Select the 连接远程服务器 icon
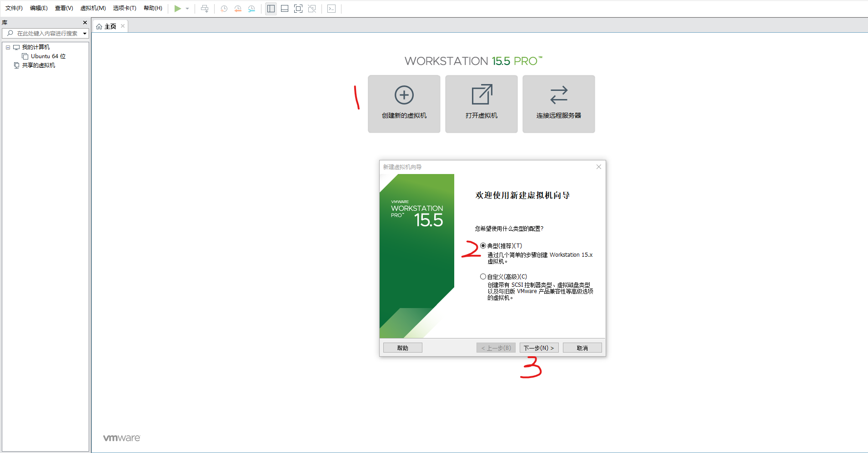 (558, 104)
